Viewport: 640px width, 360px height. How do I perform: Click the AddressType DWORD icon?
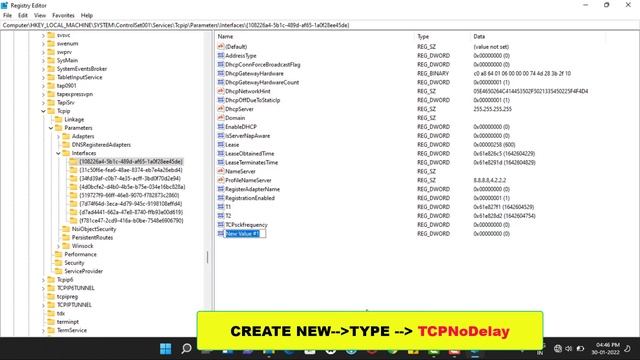[x=221, y=56]
